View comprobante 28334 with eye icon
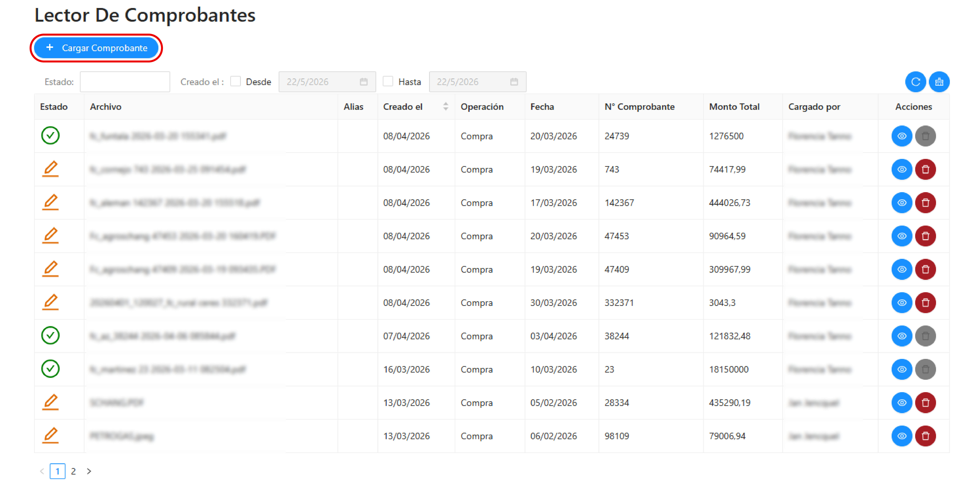This screenshot has width=980, height=485. [902, 402]
